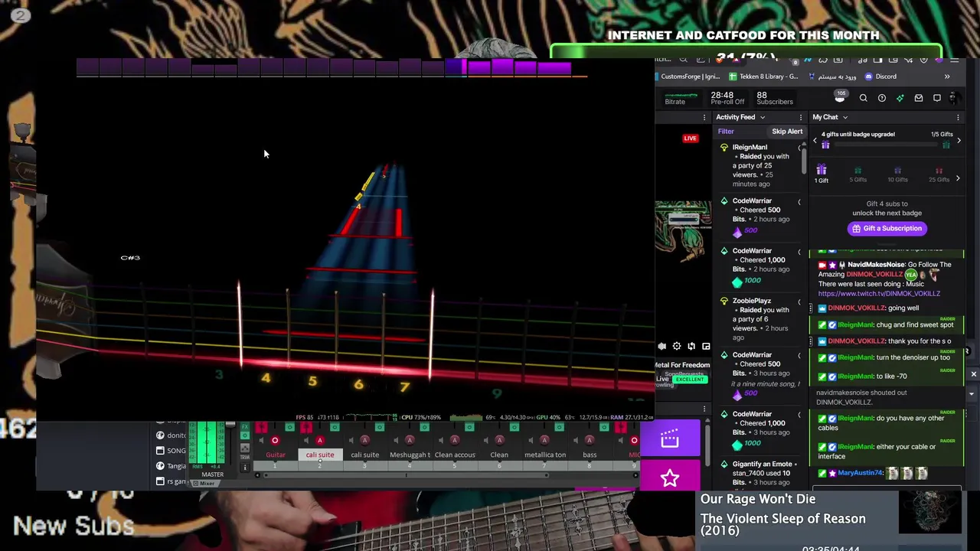This screenshot has width=980, height=551.
Task: Select the 5 Gifts tier icon
Action: tap(858, 174)
